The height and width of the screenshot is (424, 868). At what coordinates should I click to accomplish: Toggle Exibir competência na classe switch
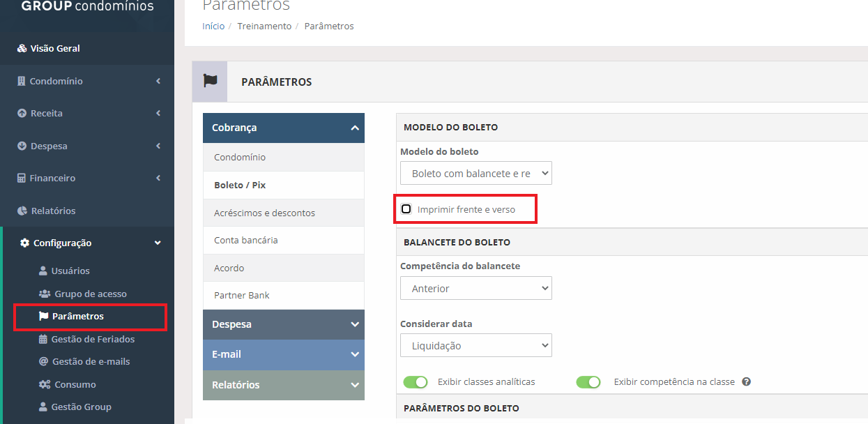point(588,382)
